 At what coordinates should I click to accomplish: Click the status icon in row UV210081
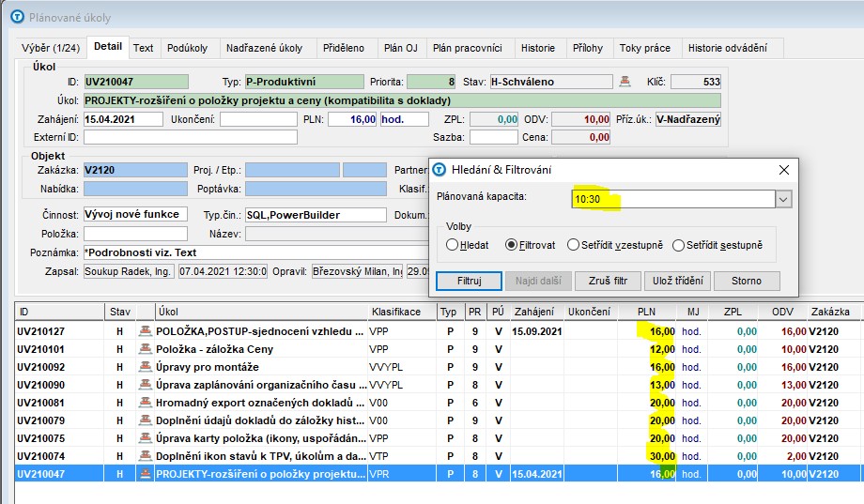point(146,403)
